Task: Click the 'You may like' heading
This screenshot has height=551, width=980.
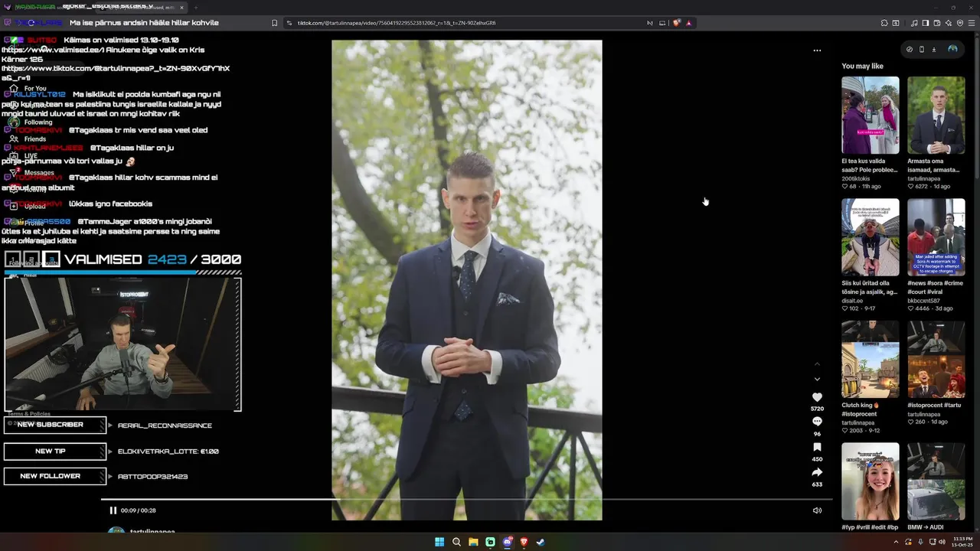Action: (862, 66)
